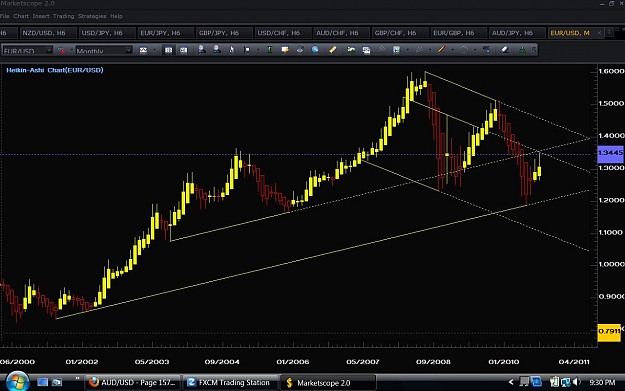Click the cursor pointer tool icon
The width and height of the screenshot is (625, 391).
232,50
